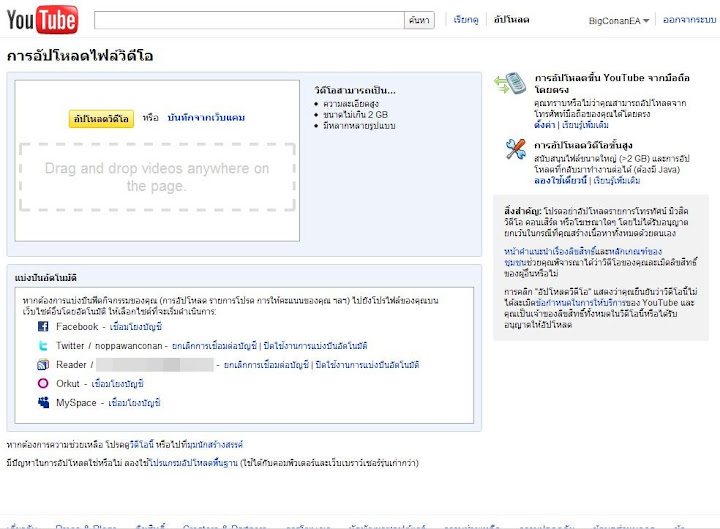
Task: Click the Orkut circle icon
Action: click(x=43, y=383)
